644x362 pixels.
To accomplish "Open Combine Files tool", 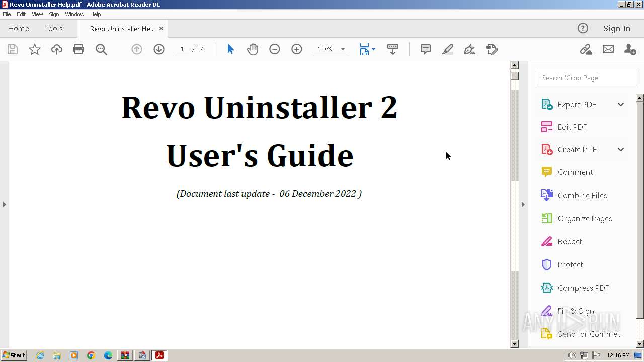I will pos(582,195).
